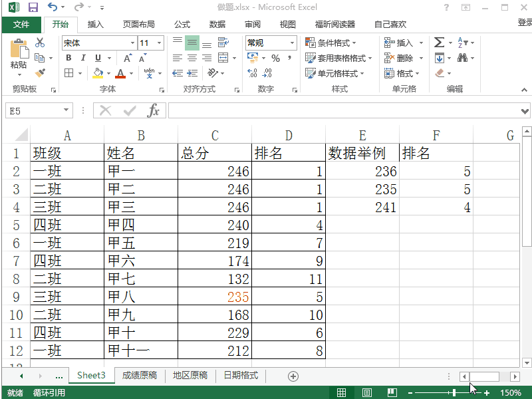The width and height of the screenshot is (532, 399).
Task: Click the Increase Decimal icon
Action: coord(252,74)
